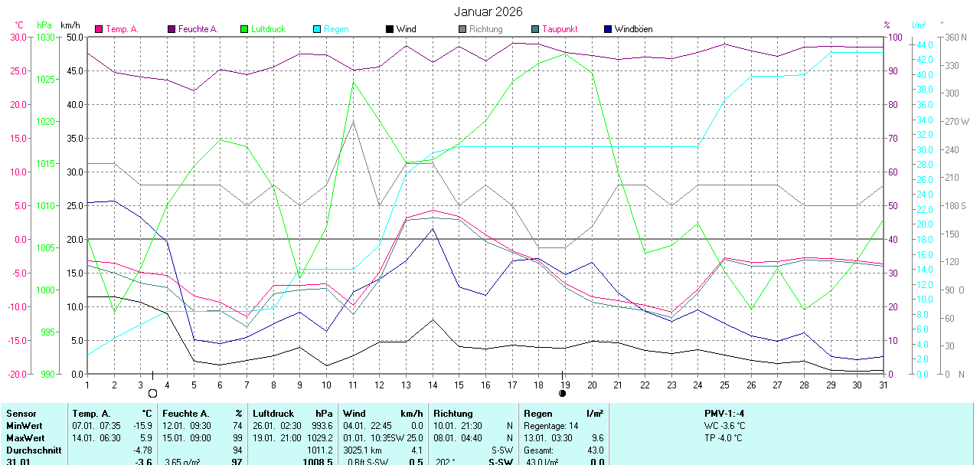Click the green Luftdruck legend square
Viewport: 980px width, 465px height.
point(244,29)
